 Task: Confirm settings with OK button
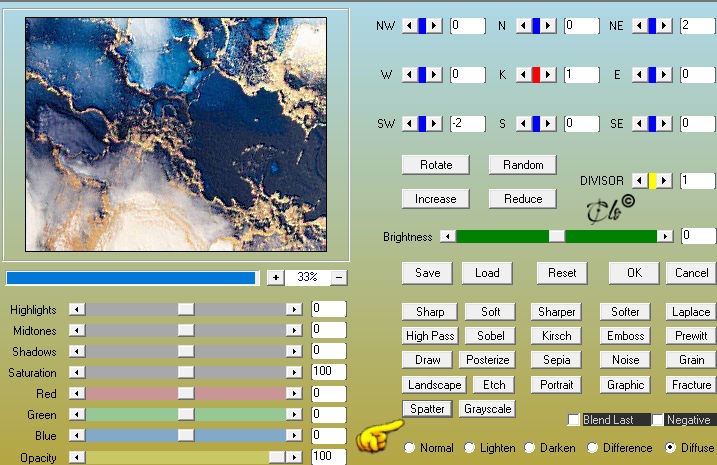tap(634, 273)
